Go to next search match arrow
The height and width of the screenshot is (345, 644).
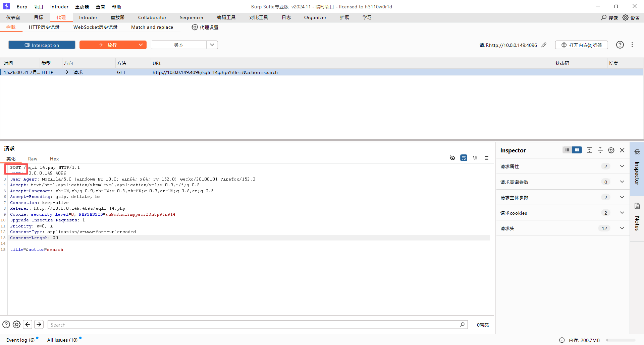(39, 325)
